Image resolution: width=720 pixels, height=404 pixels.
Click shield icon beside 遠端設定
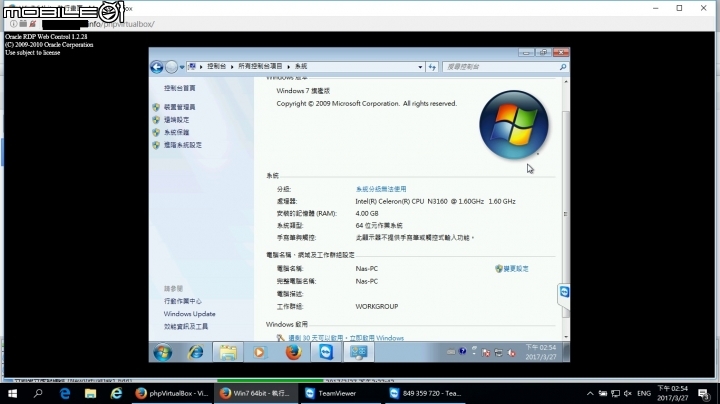pos(156,120)
